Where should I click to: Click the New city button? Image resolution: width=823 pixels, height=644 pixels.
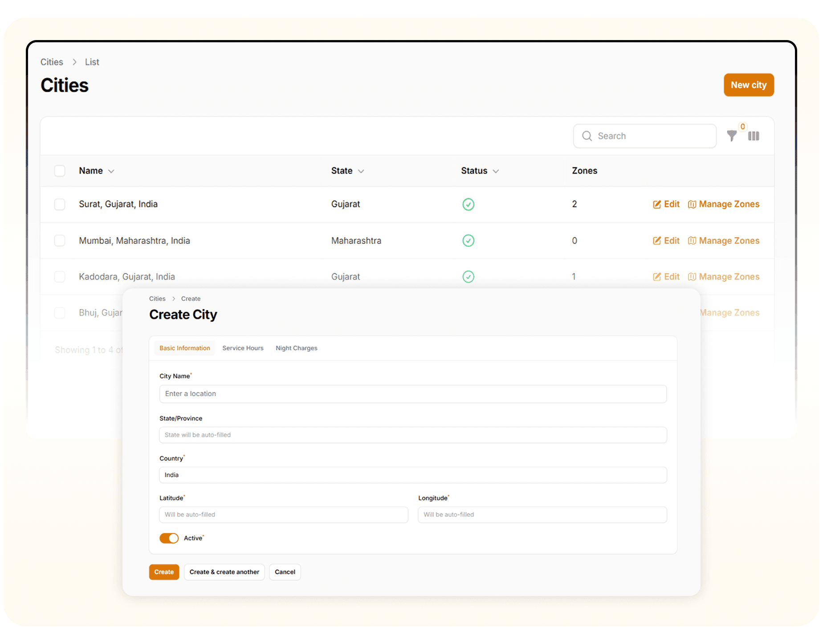point(749,85)
